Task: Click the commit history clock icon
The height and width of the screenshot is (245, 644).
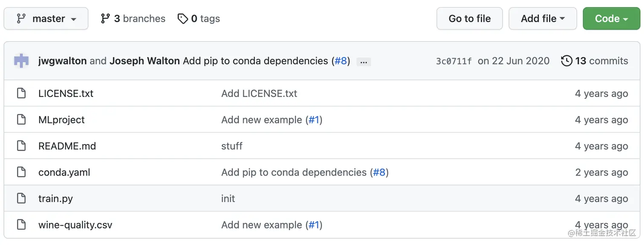Action: click(566, 61)
